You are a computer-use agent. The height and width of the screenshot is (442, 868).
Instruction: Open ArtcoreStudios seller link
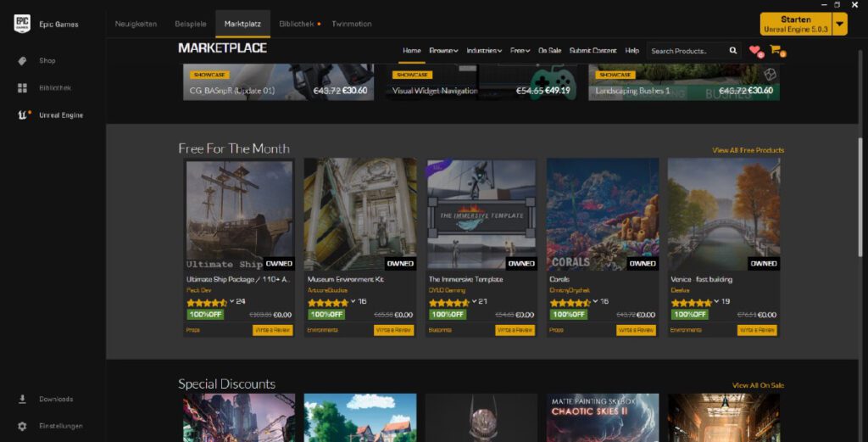point(327,290)
